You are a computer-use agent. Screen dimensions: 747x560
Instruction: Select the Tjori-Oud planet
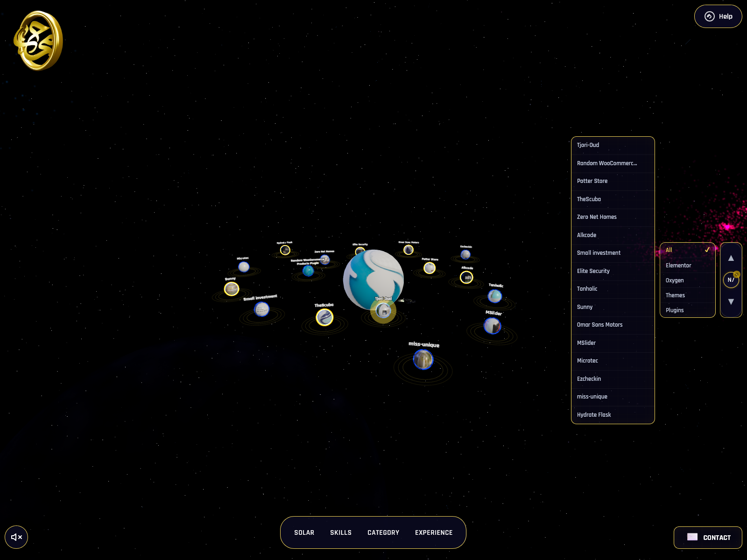tap(383, 310)
